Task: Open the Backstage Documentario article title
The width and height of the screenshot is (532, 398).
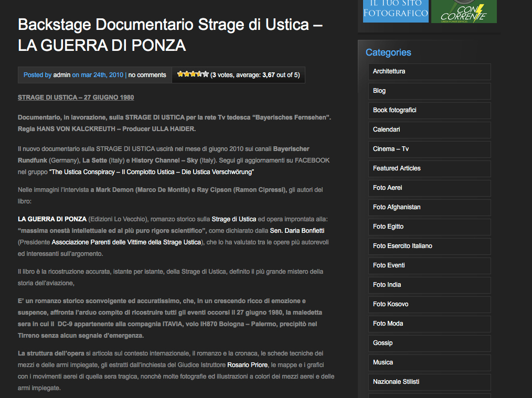Action: pyautogui.click(x=170, y=35)
